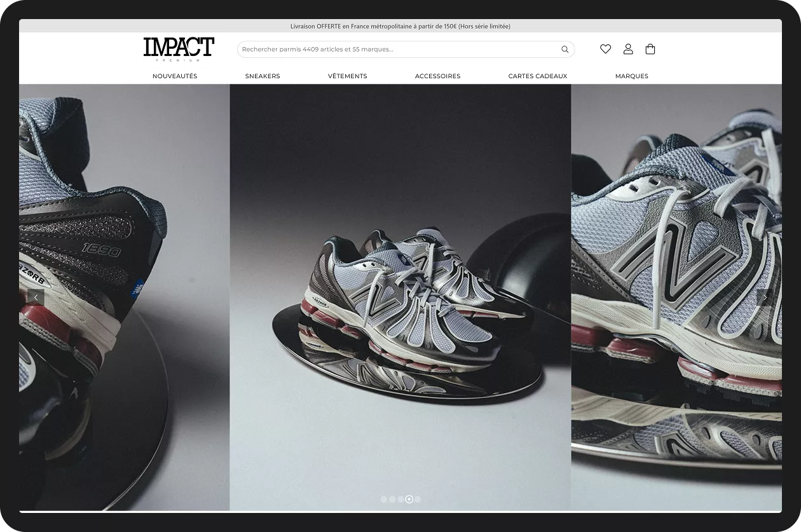Go to CARTES CADEAUX
801x532 pixels.
pyautogui.click(x=538, y=76)
